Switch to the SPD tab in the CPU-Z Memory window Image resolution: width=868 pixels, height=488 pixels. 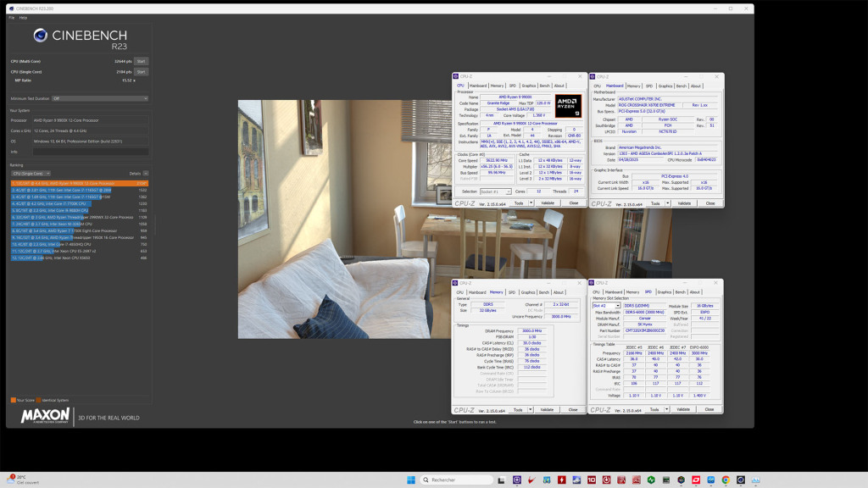click(511, 292)
